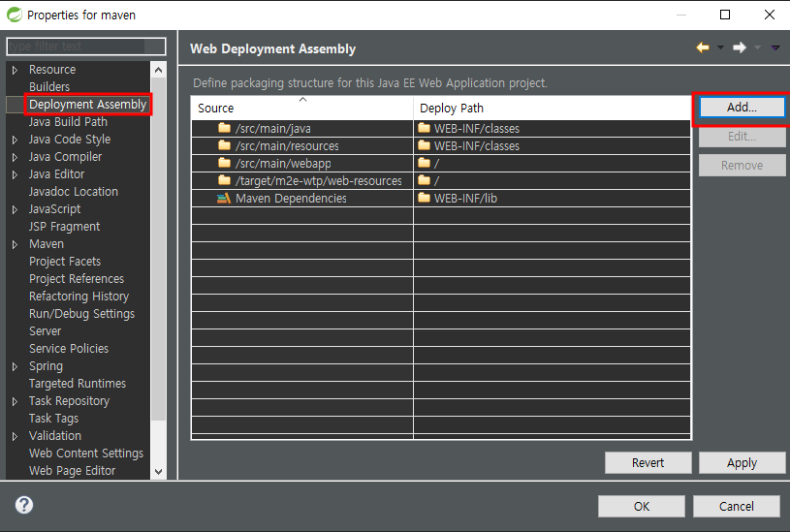This screenshot has width=790, height=532.
Task: Open the Project Facets page
Action: point(65,262)
